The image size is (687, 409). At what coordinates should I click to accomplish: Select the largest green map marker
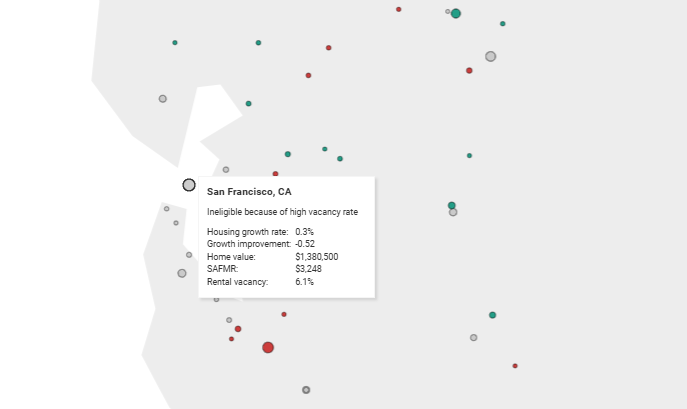point(456,14)
